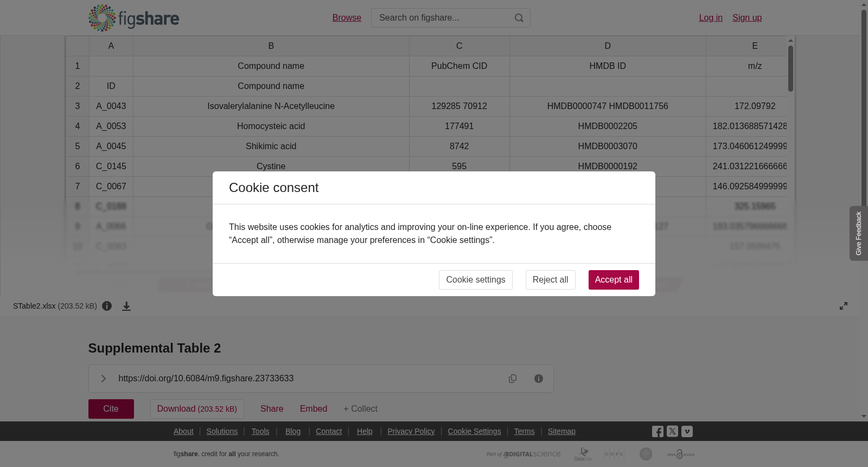The width and height of the screenshot is (868, 467).
Task: Enter fullscreen file viewer
Action: coord(844,306)
